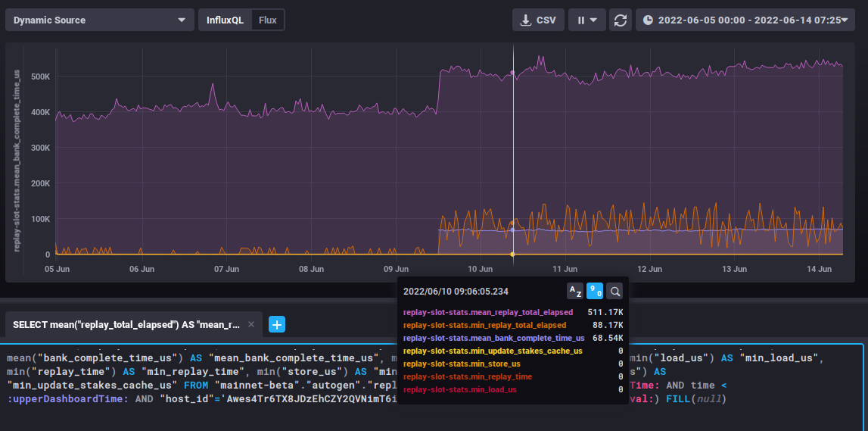The image size is (868, 431).
Task: Click the yellow data point at zero line
Action: (512, 255)
